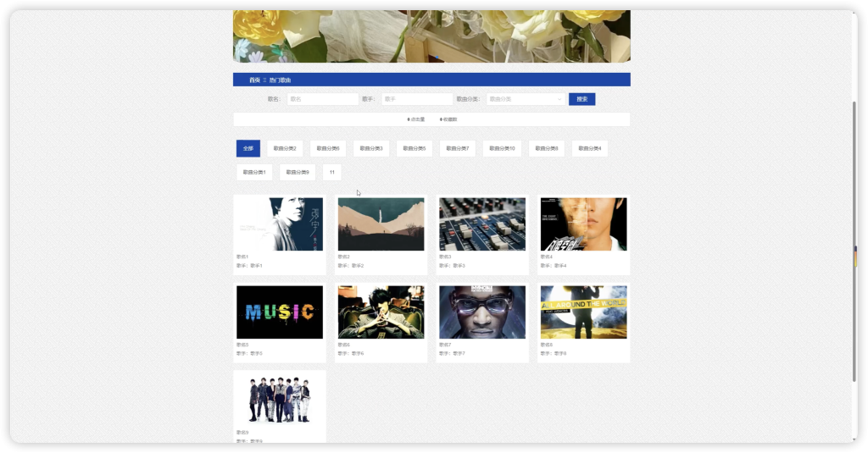The image size is (868, 453).
Task: Open the colorful MUSIC cover for 歌名5
Action: click(280, 312)
